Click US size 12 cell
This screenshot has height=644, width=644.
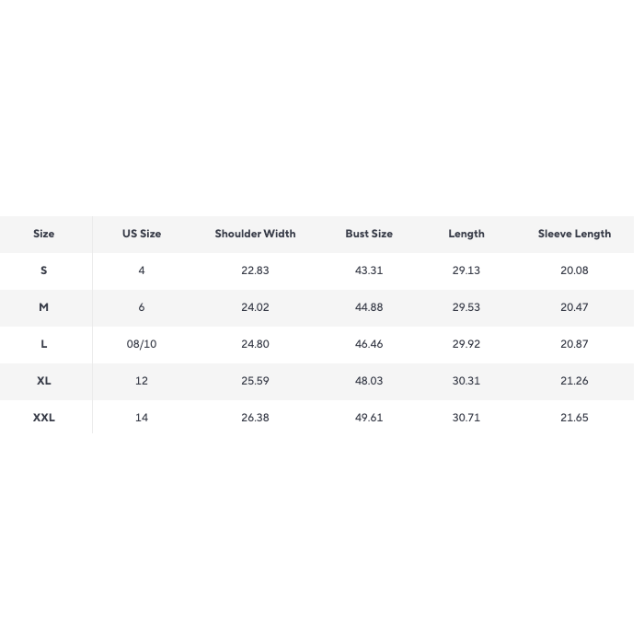click(142, 381)
